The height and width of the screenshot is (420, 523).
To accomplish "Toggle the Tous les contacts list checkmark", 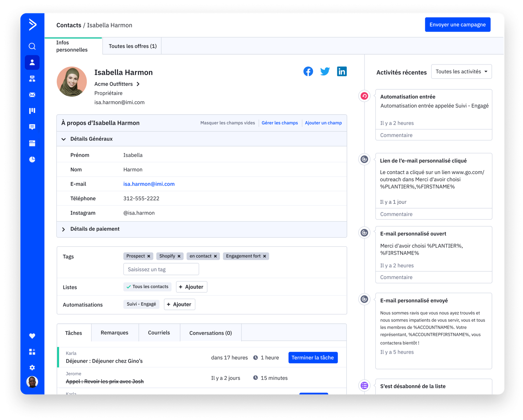I will click(129, 287).
